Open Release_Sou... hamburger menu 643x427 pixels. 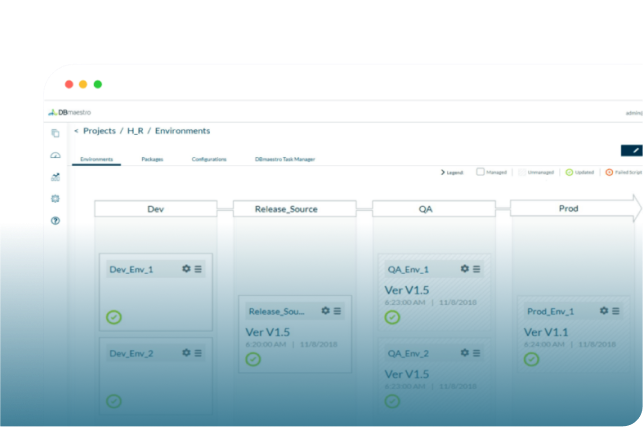337,311
